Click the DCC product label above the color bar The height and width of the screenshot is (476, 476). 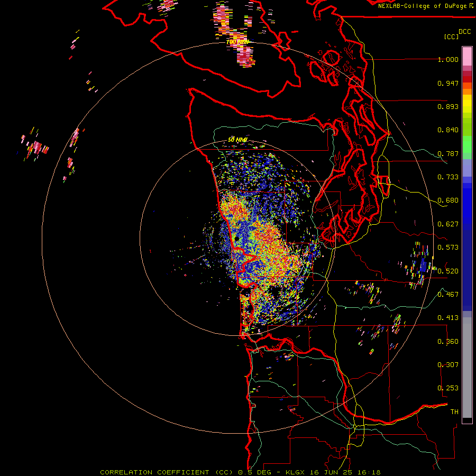[464, 32]
